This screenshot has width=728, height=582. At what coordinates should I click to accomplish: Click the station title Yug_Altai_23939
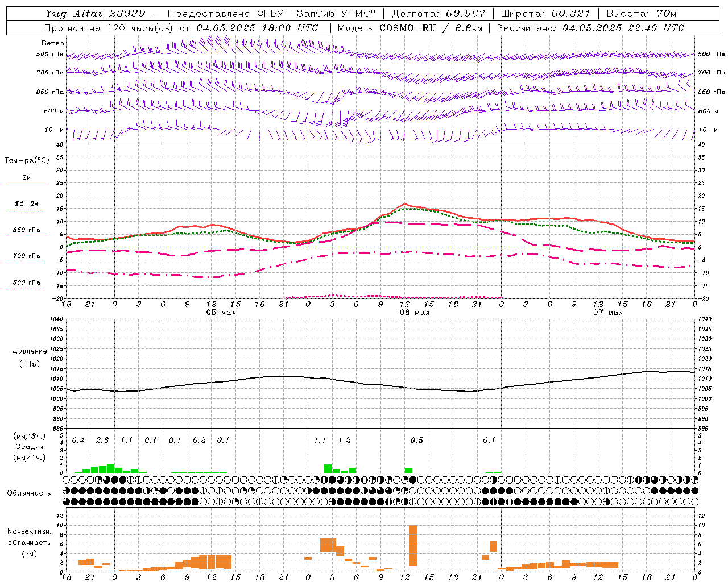point(96,14)
